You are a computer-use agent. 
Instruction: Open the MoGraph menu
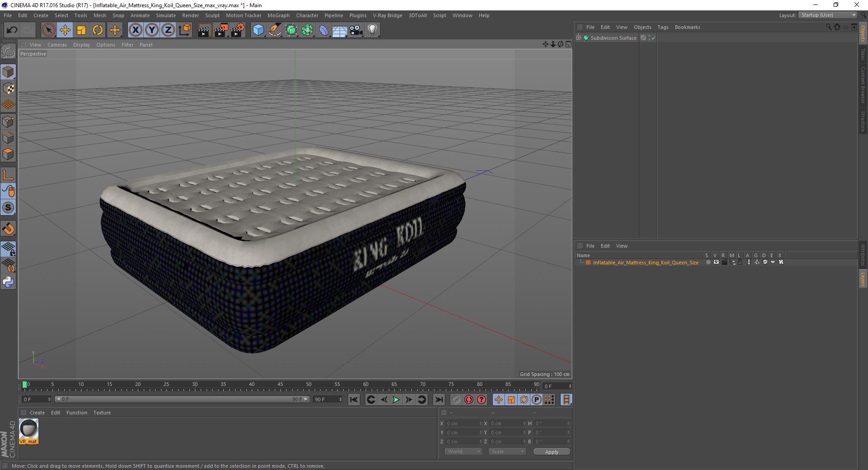tap(278, 15)
